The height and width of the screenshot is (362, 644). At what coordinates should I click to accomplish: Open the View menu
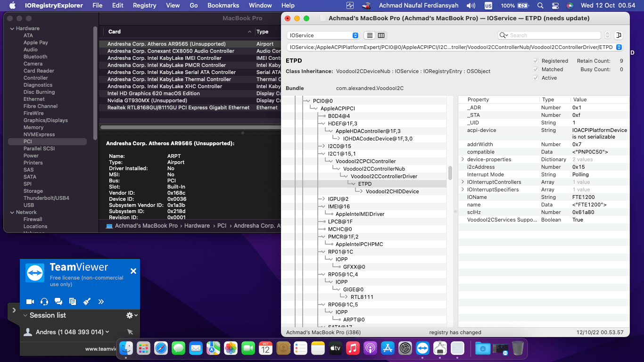[173, 6]
